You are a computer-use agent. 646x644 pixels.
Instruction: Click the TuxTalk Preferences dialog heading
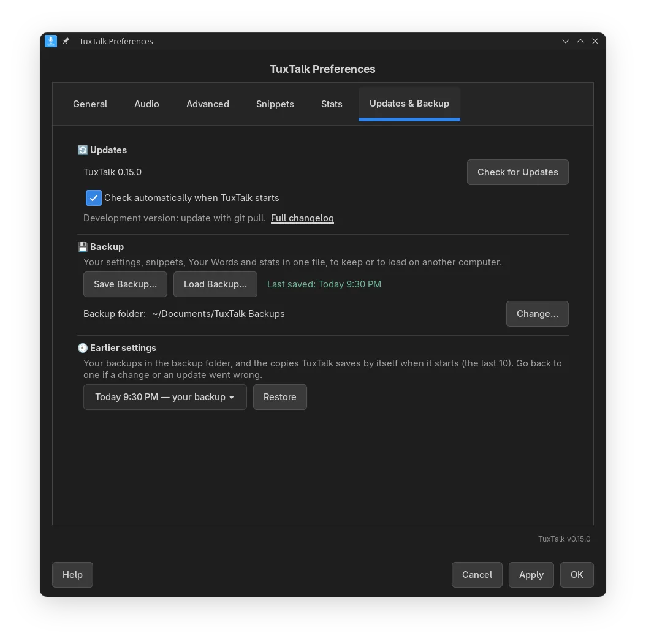[x=322, y=69]
